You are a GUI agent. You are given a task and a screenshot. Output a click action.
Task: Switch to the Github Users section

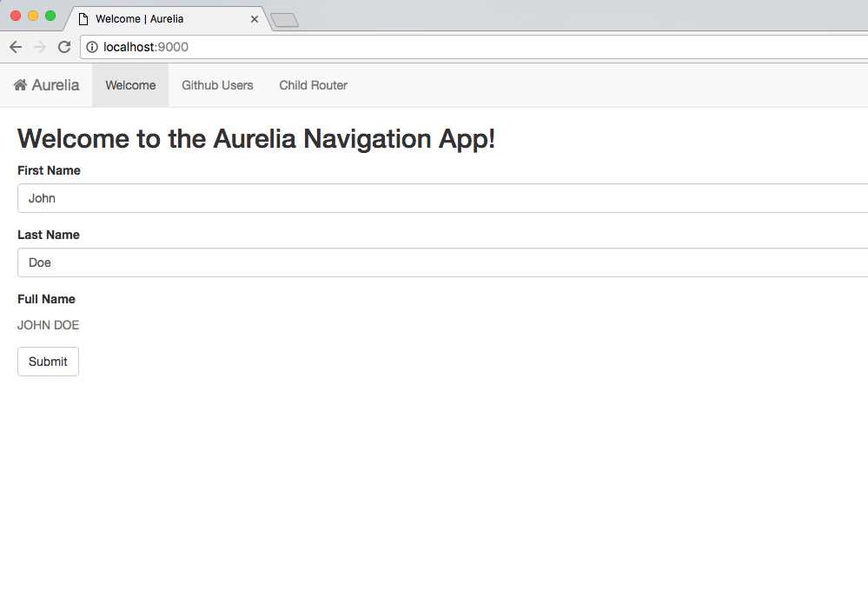(216, 85)
